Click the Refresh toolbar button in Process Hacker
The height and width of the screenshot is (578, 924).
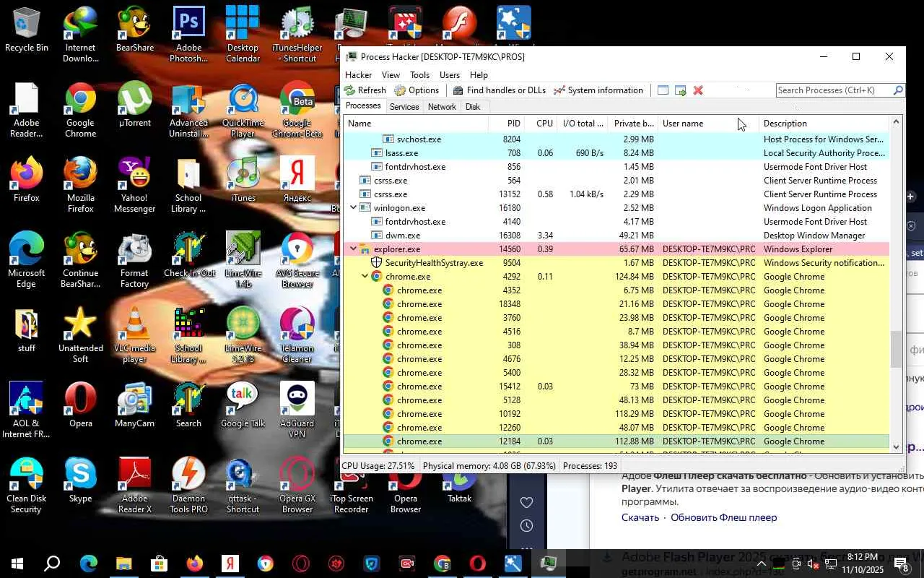click(365, 90)
